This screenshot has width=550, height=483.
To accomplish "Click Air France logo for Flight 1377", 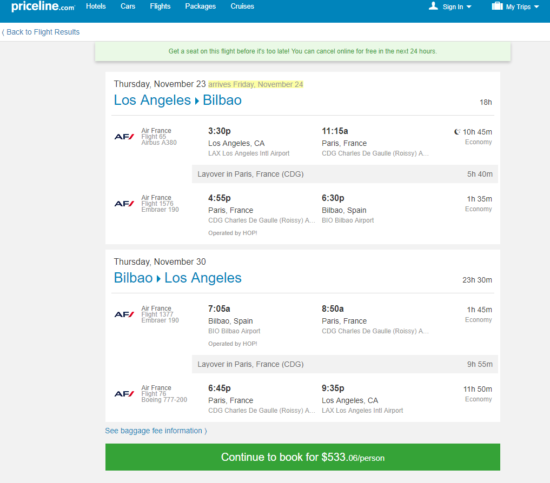I will point(124,314).
